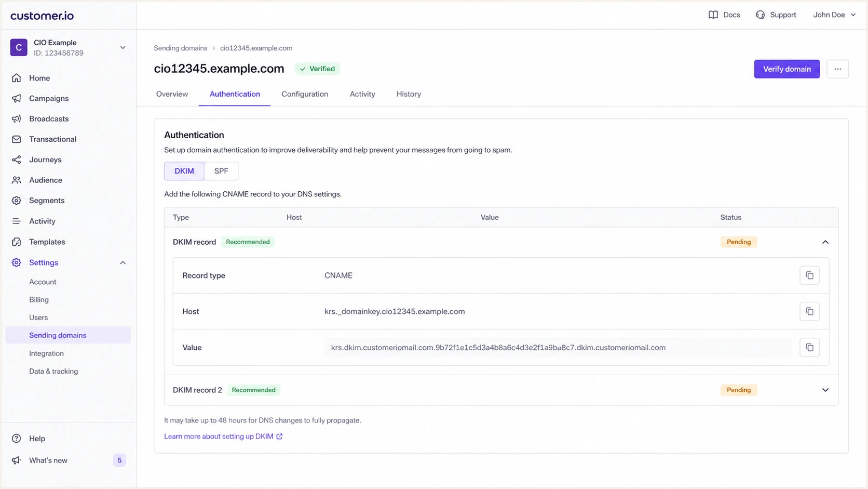The height and width of the screenshot is (489, 868).
Task: Open Account under Settings
Action: tap(43, 282)
